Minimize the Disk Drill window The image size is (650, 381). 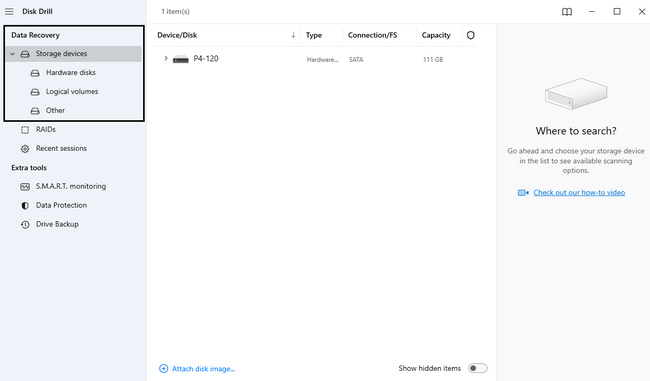pos(592,12)
